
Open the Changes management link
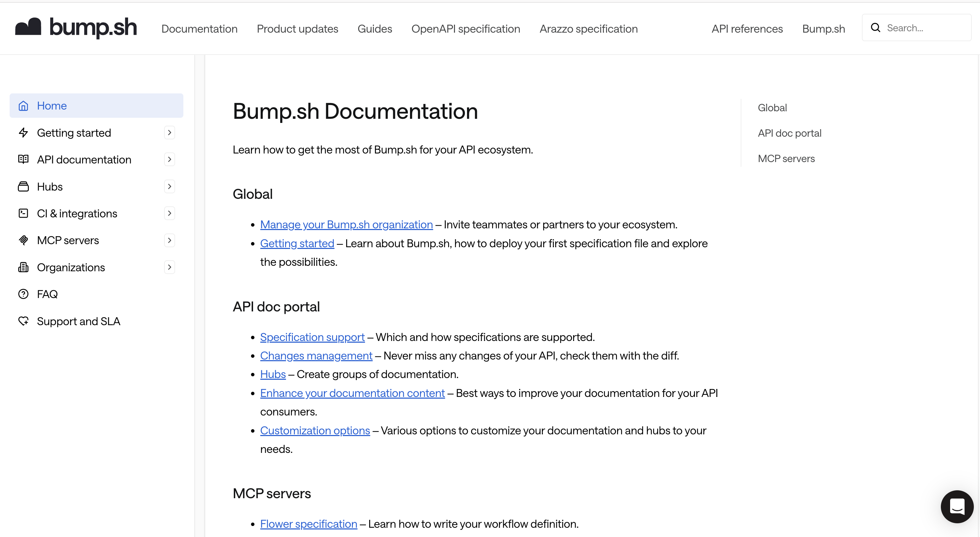(316, 356)
